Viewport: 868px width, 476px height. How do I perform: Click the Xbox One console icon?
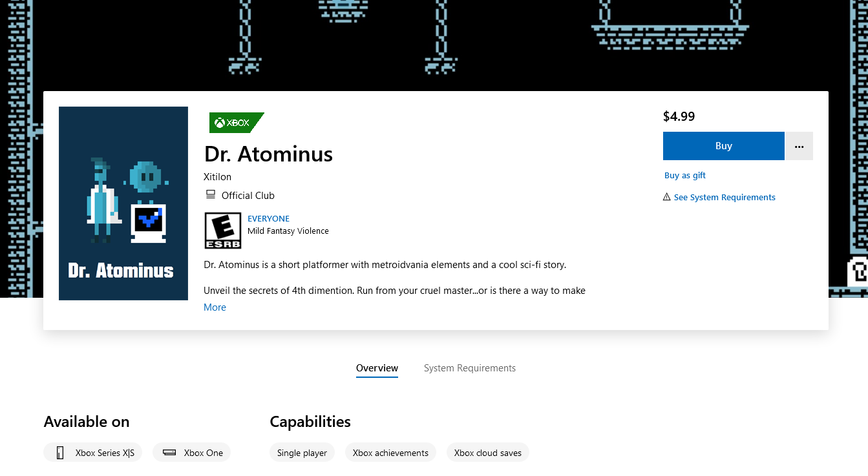(x=169, y=453)
